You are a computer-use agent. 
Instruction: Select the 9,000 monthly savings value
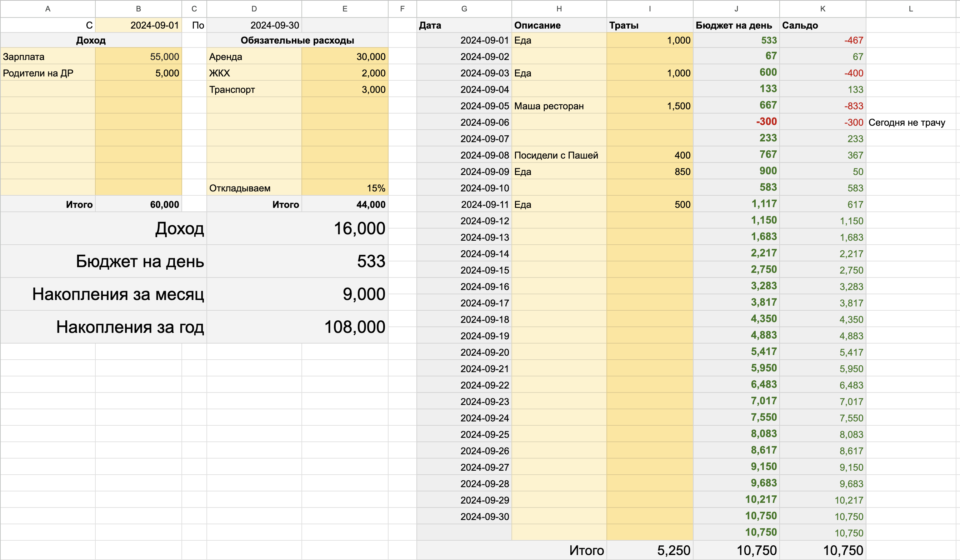tap(297, 294)
